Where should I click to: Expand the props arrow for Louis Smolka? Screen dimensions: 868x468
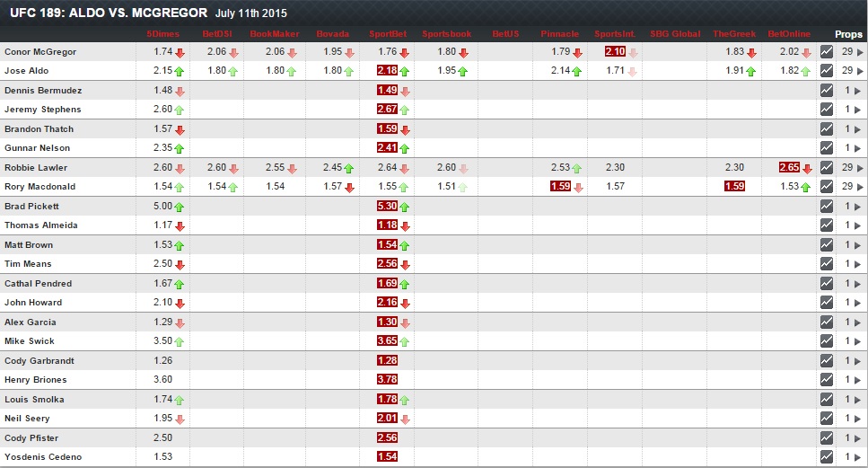point(857,400)
